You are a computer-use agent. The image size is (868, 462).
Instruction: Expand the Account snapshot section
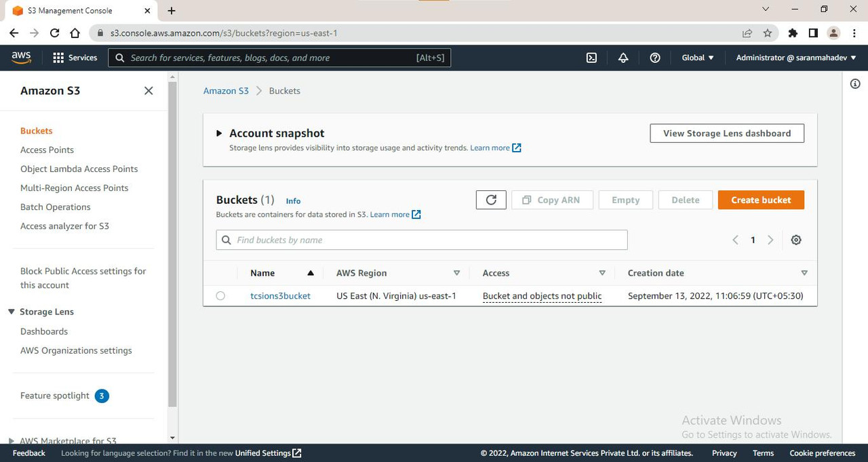coord(219,133)
